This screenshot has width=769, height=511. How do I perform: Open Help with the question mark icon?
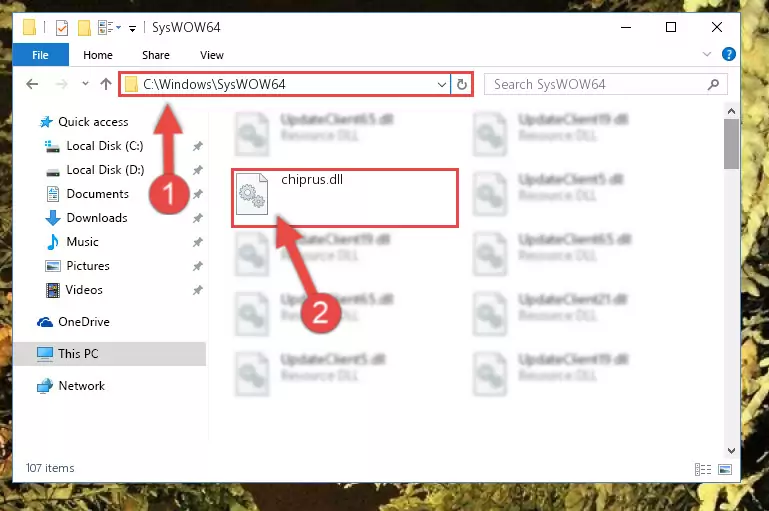coord(728,54)
